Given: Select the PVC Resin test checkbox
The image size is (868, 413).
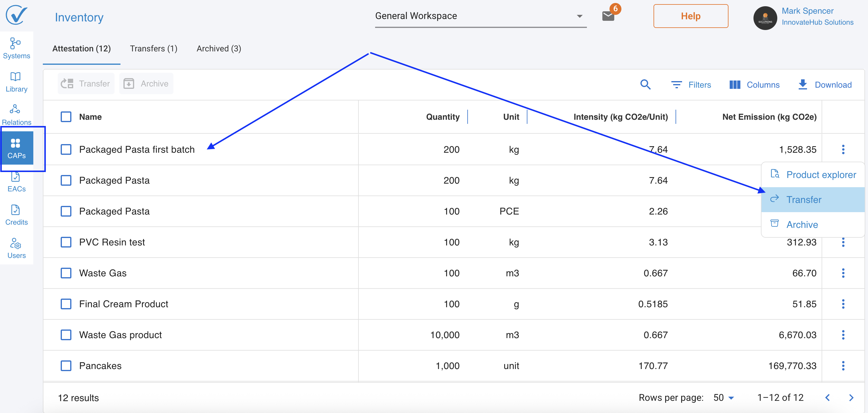Looking at the screenshot, I should [x=66, y=242].
